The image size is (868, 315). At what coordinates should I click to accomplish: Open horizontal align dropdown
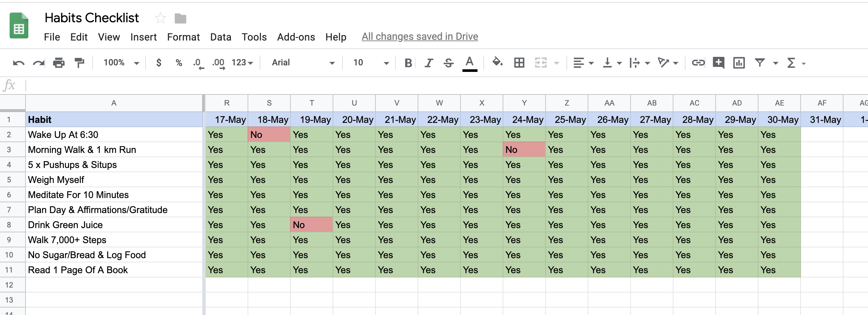pos(583,63)
